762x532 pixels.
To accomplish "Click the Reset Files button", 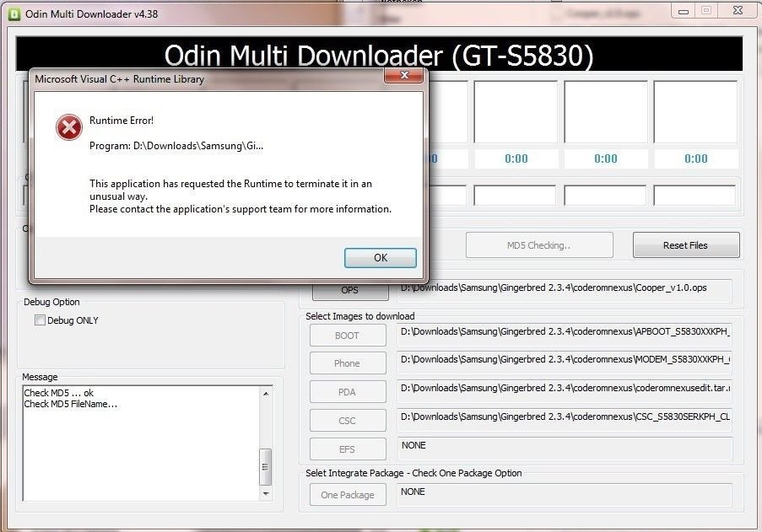I will coord(686,245).
